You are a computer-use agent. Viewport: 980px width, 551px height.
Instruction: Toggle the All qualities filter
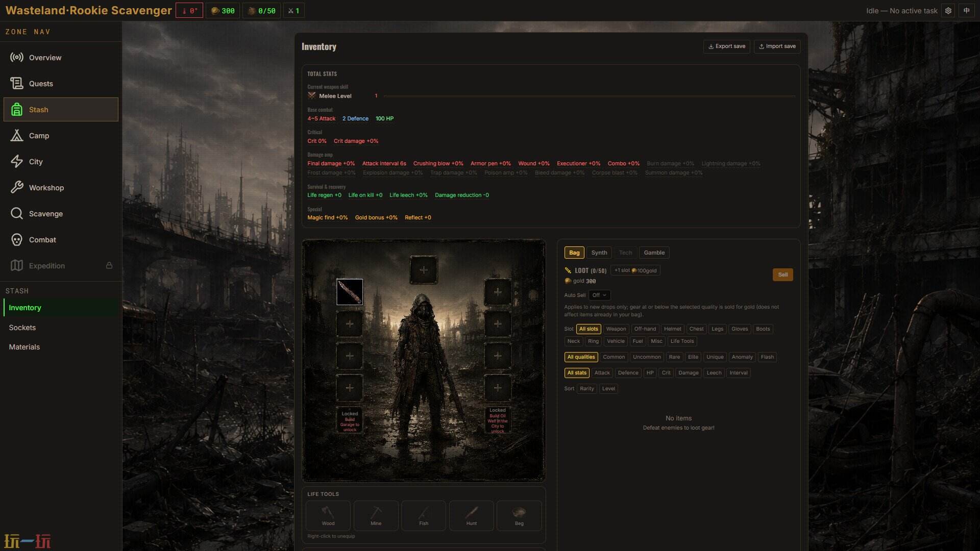[x=581, y=357]
